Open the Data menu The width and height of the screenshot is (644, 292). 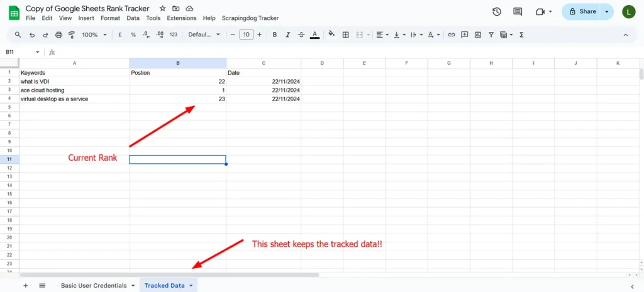point(133,18)
